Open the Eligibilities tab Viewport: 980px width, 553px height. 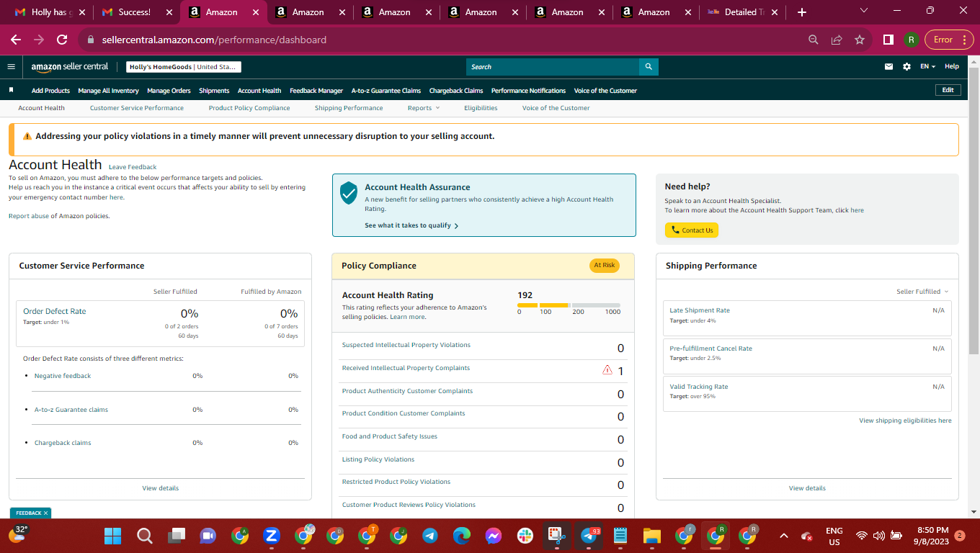[x=481, y=108]
